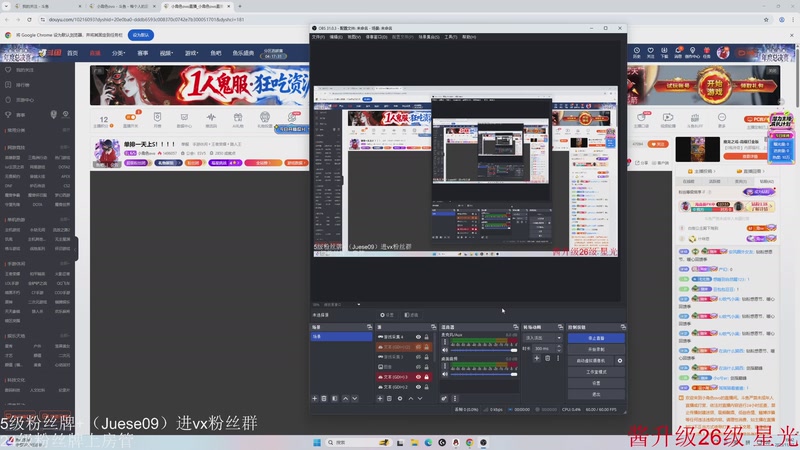
Task: Open virtual camera settings gear
Action: (620, 361)
